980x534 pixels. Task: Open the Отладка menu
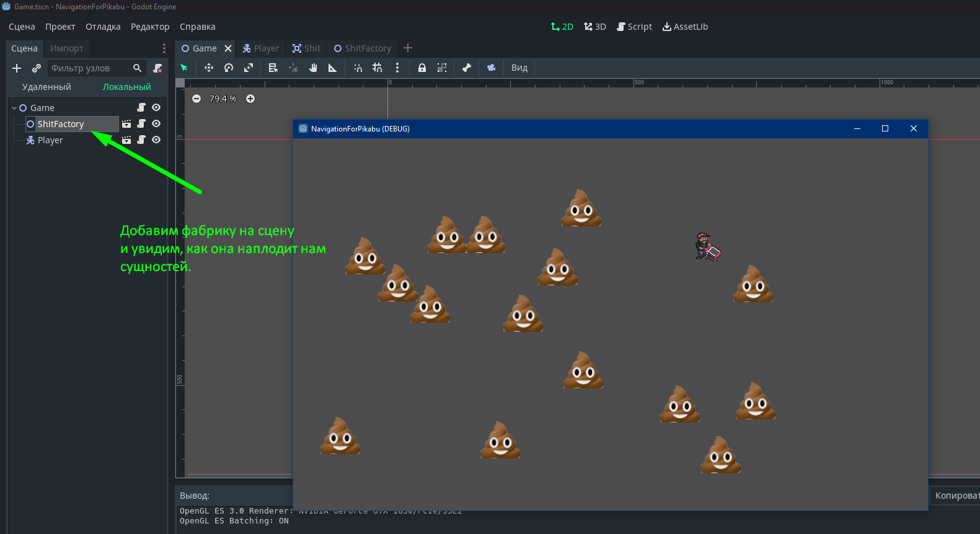tap(103, 27)
